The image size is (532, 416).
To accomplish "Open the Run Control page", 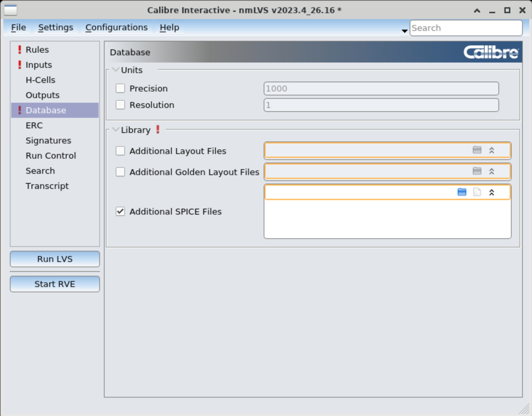I will point(55,156).
